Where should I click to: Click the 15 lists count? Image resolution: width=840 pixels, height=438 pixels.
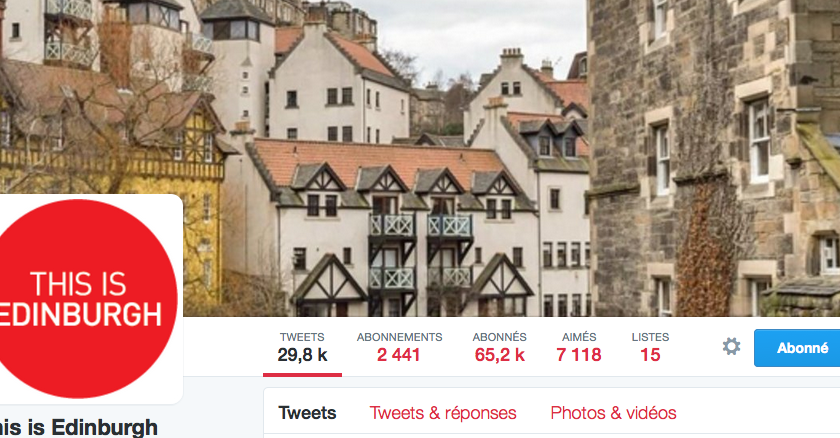click(x=650, y=355)
